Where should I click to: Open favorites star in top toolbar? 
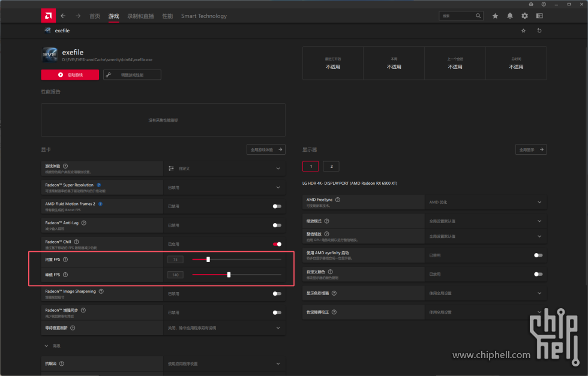[496, 16]
